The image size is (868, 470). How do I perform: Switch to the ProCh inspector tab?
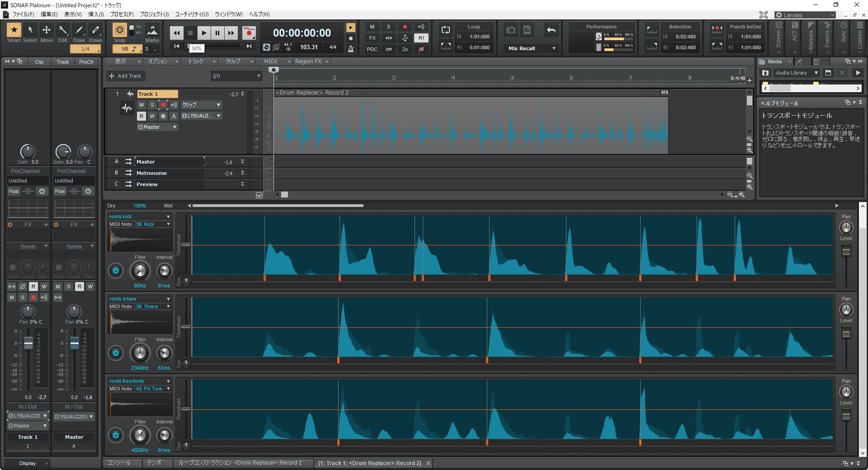pos(86,62)
